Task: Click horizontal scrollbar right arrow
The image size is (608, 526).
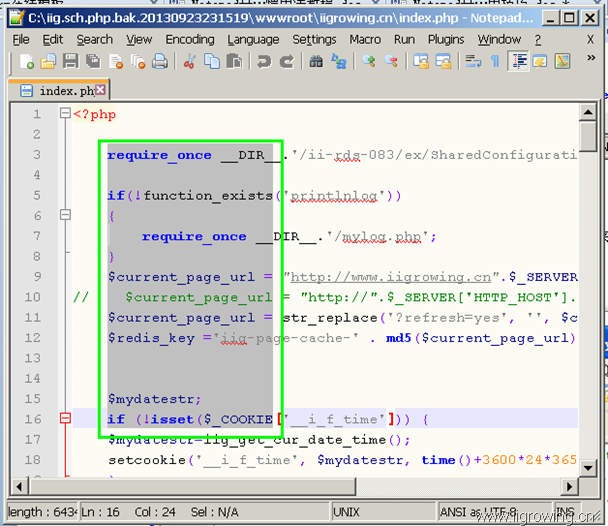Action: coord(569,486)
